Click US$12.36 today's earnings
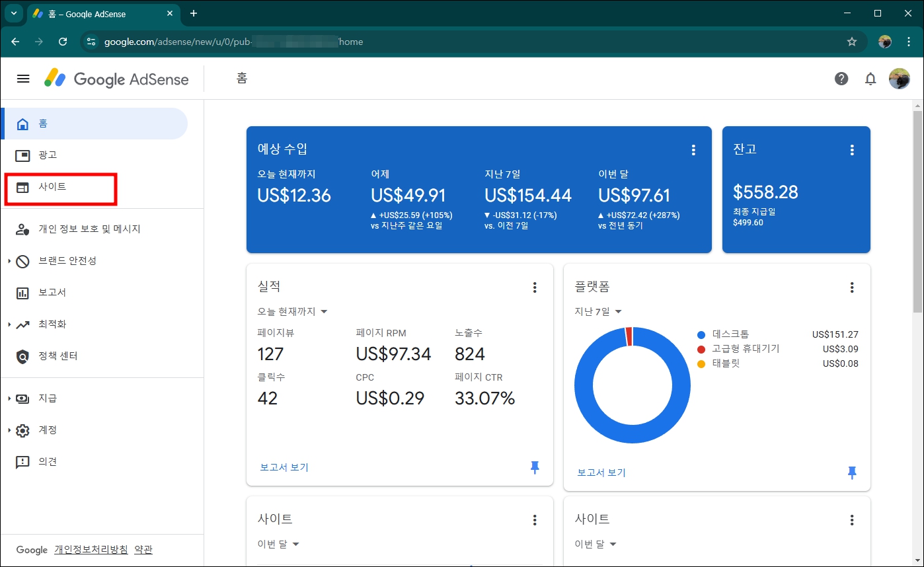This screenshot has width=924, height=567. (294, 196)
